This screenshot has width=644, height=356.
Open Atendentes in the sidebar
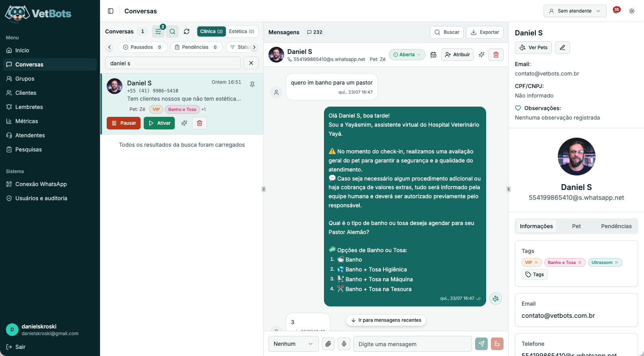(x=50, y=135)
